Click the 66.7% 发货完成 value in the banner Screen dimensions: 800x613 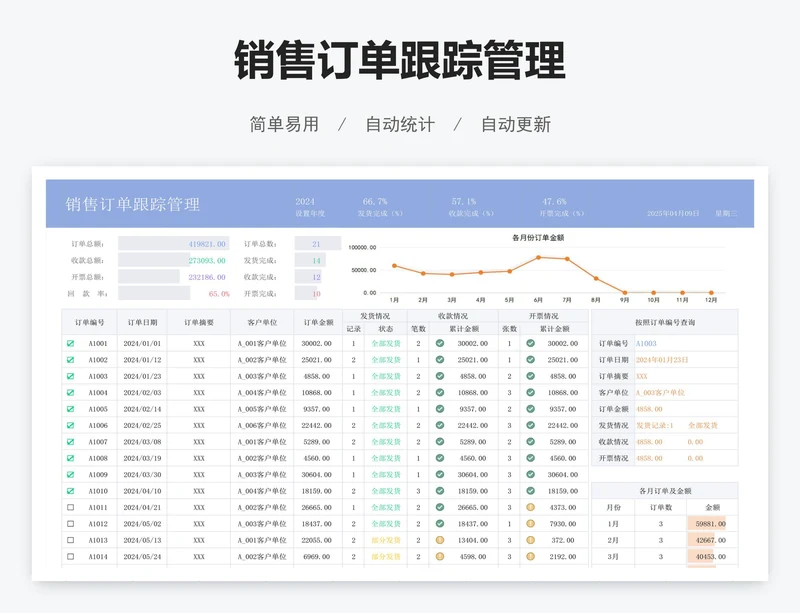[375, 202]
